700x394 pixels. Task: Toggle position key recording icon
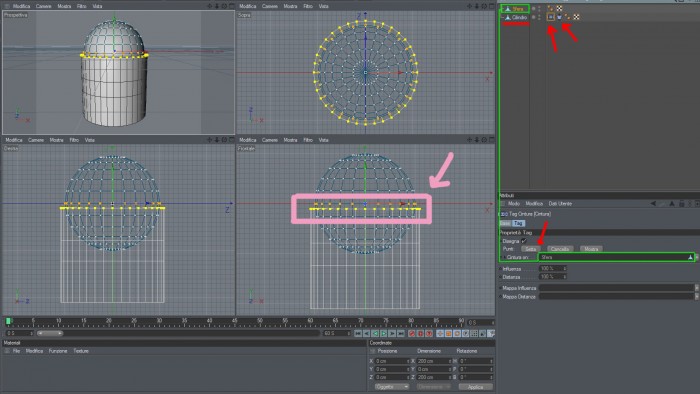click(x=440, y=333)
